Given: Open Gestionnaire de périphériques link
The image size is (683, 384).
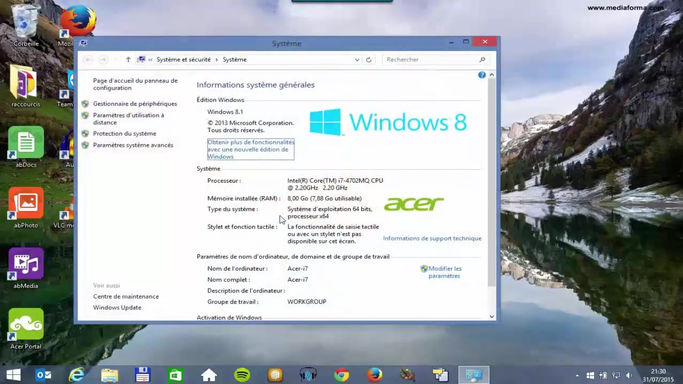Looking at the screenshot, I should [135, 104].
